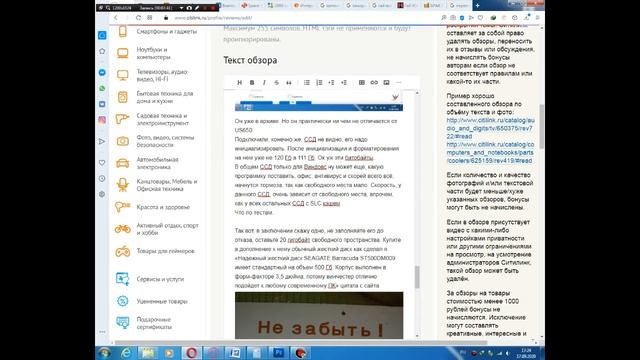Viewport: 640px width, 360px height.
Task: Open the Подарочные сертификаты section
Action: pyautogui.click(x=154, y=323)
